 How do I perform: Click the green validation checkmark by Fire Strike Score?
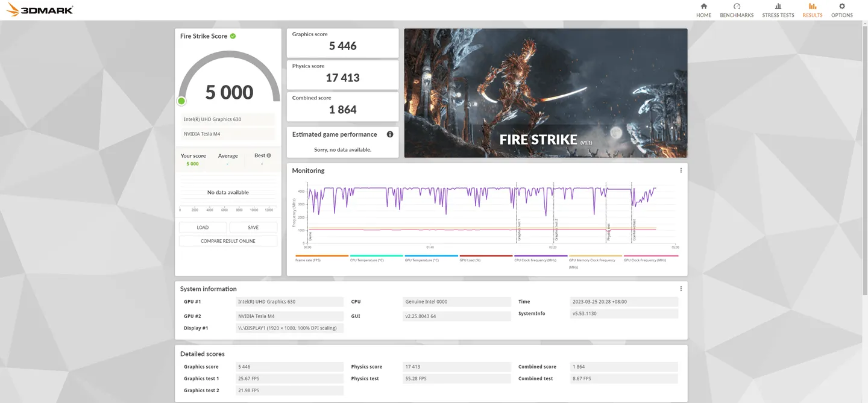[233, 36]
